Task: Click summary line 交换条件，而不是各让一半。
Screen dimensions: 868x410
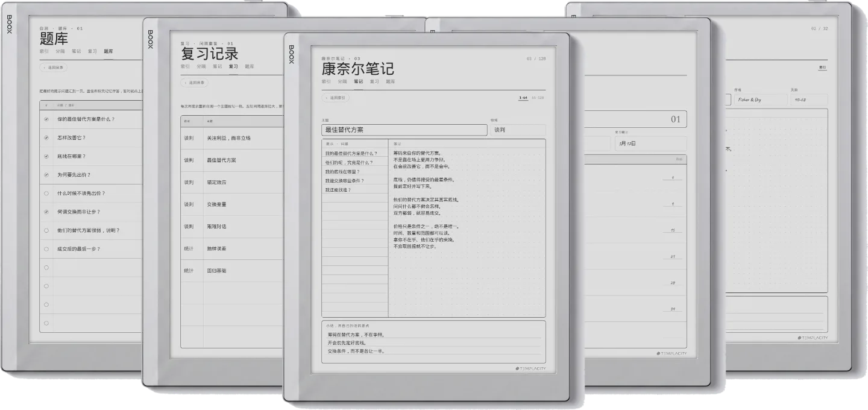Action: tap(356, 351)
